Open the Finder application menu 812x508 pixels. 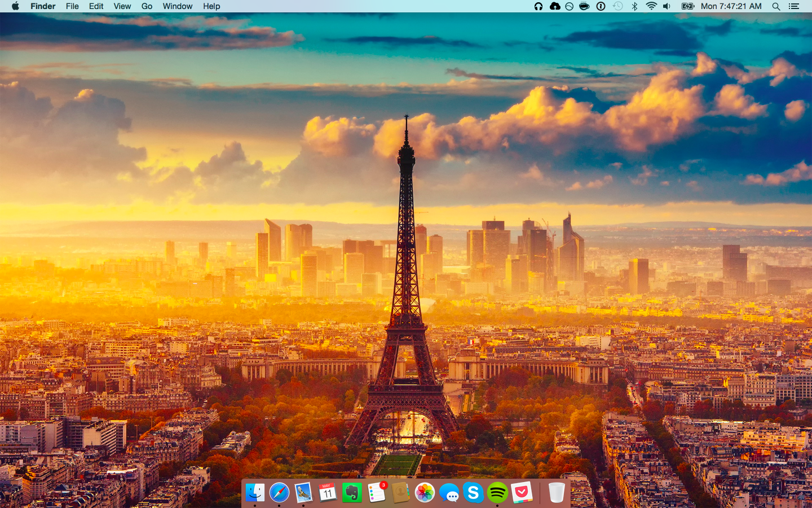(x=43, y=6)
